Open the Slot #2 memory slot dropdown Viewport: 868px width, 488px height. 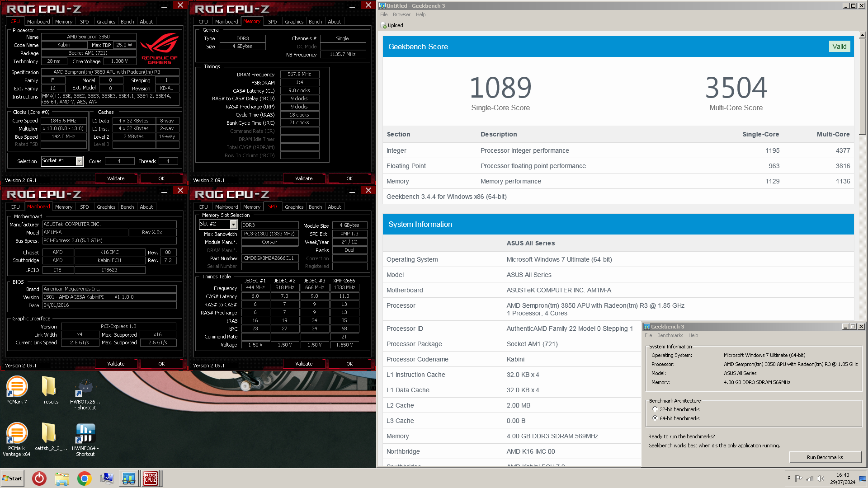[233, 225]
